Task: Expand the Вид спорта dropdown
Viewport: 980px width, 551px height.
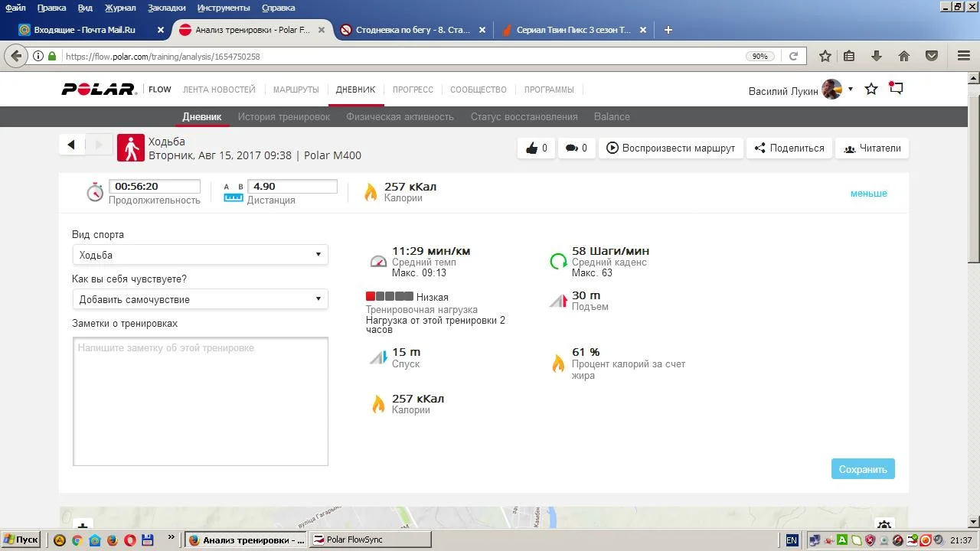Action: (200, 255)
